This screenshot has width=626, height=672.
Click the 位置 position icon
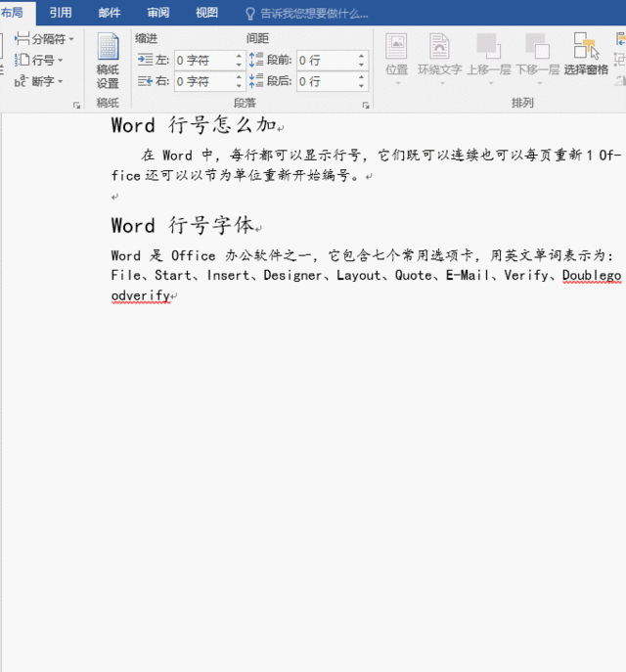tap(396, 54)
